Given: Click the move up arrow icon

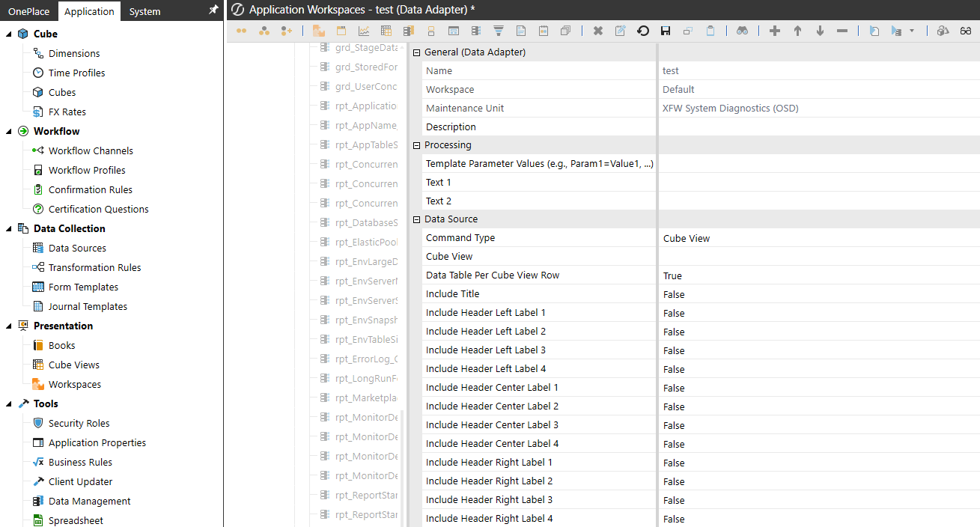Looking at the screenshot, I should pos(797,31).
